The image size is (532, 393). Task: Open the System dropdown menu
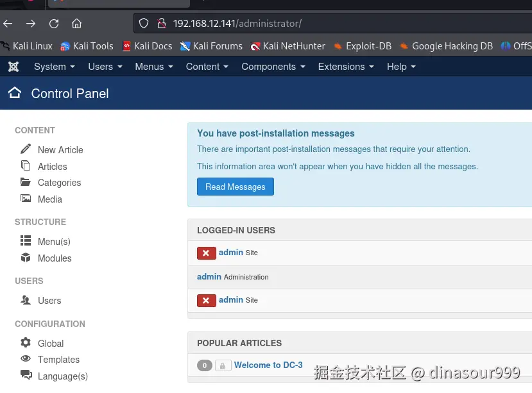tap(55, 67)
